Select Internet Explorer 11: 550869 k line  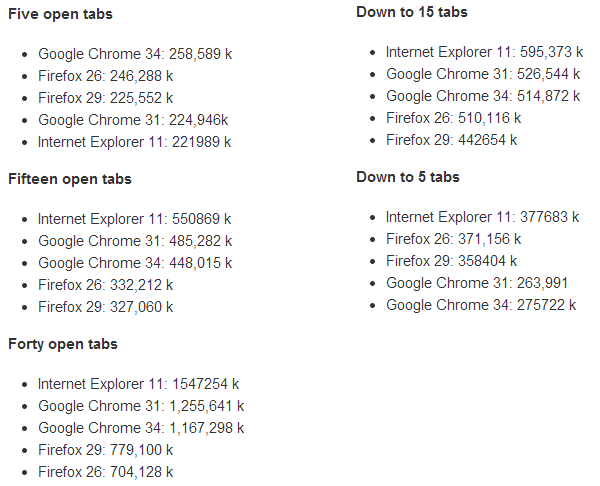pos(134,219)
